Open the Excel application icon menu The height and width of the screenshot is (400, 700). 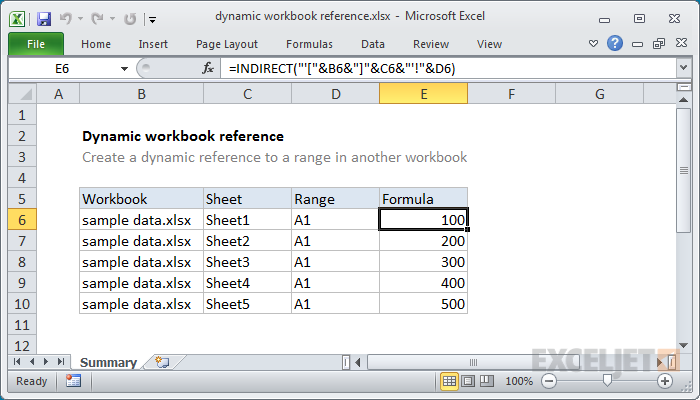[x=17, y=19]
